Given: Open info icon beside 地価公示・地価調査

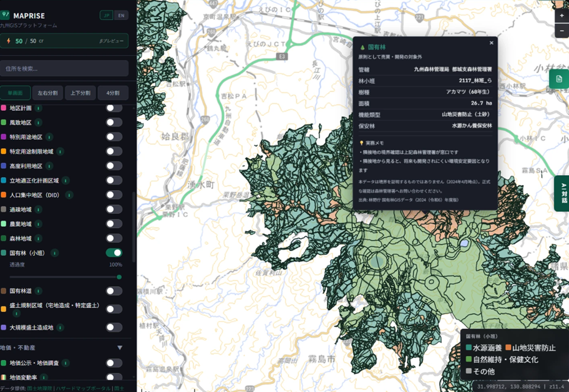Looking at the screenshot, I should (66, 363).
